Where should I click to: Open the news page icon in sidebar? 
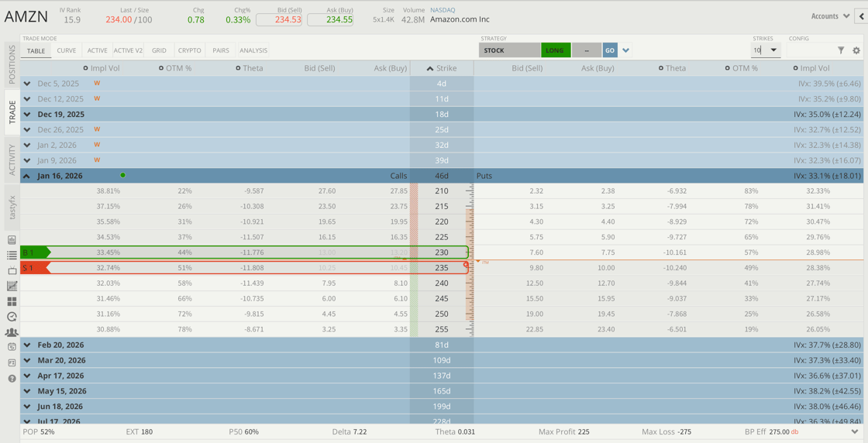pyautogui.click(x=12, y=363)
